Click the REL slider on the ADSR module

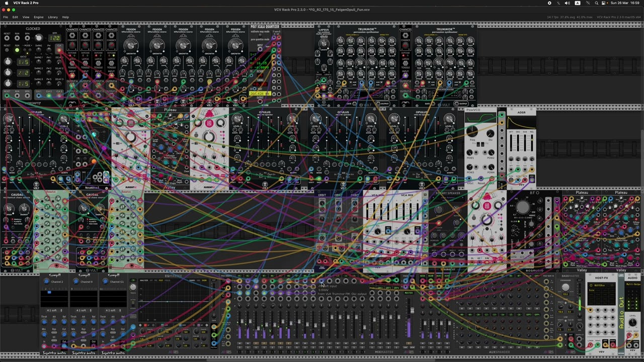pyautogui.click(x=532, y=143)
